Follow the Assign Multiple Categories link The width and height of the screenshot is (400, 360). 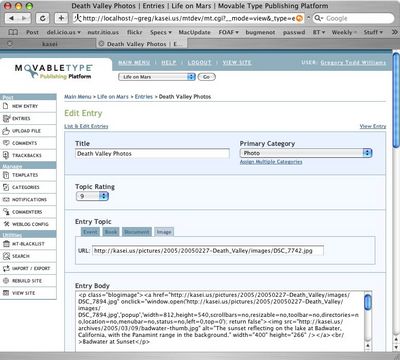pos(271,162)
